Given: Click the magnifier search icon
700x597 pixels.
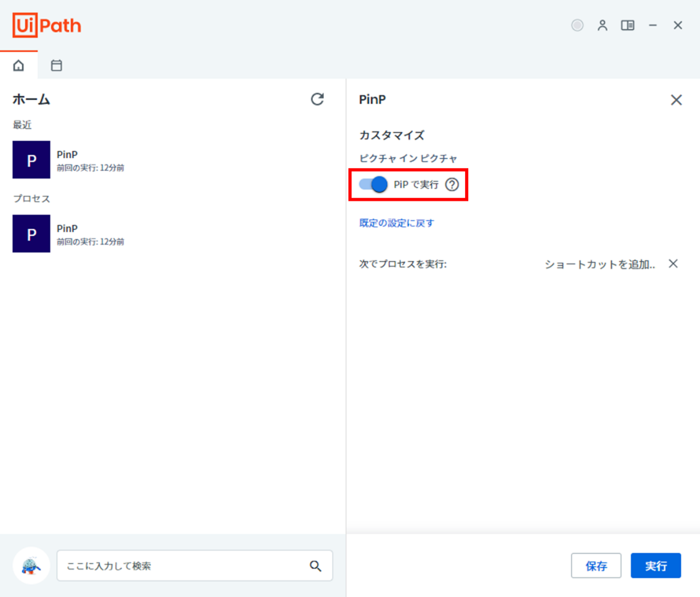Looking at the screenshot, I should (x=315, y=566).
